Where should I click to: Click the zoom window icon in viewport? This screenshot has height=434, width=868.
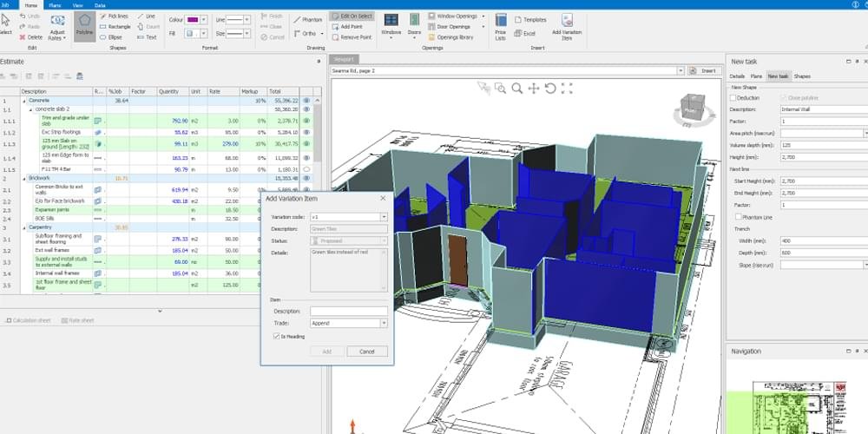[x=500, y=88]
